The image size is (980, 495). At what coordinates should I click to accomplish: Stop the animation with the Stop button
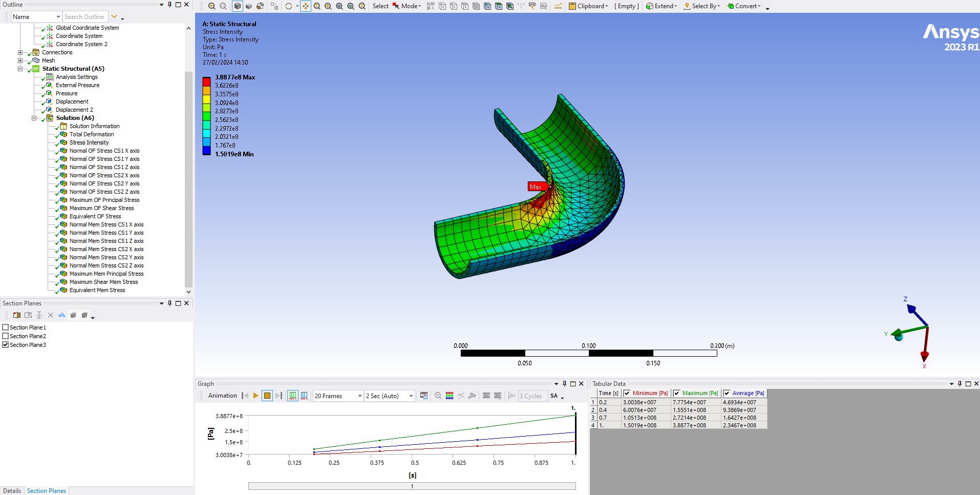coord(267,396)
